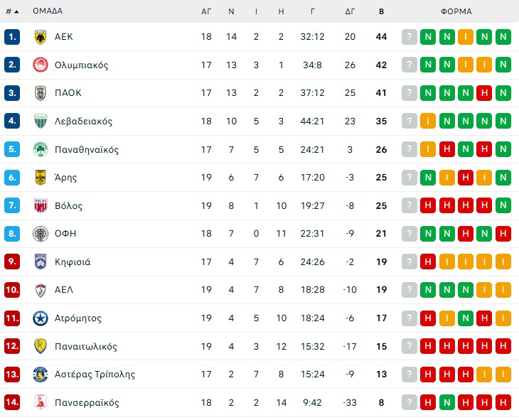The height and width of the screenshot is (420, 519).
Task: Click the Λεβαδειακός club logo
Action: pos(40,122)
